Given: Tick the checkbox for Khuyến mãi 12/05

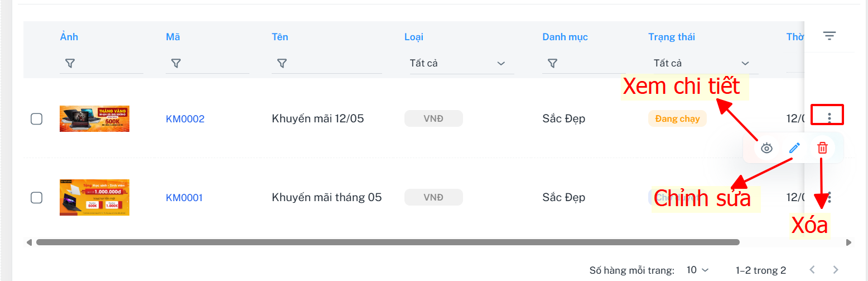Looking at the screenshot, I should pos(36,118).
